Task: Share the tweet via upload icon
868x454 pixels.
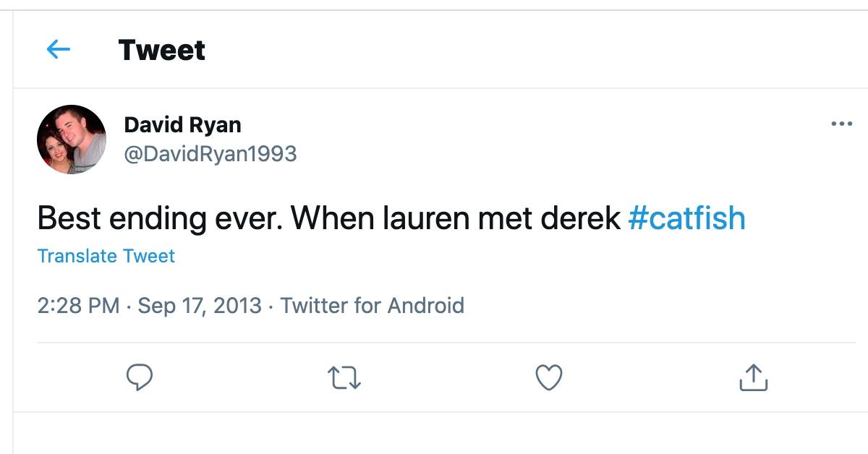Action: [x=753, y=377]
